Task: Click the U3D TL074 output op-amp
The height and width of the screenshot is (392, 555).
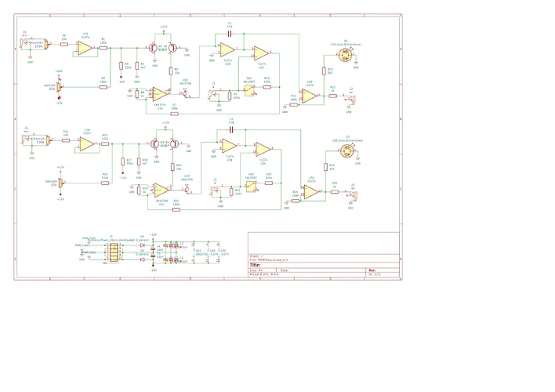Action: 311,192
